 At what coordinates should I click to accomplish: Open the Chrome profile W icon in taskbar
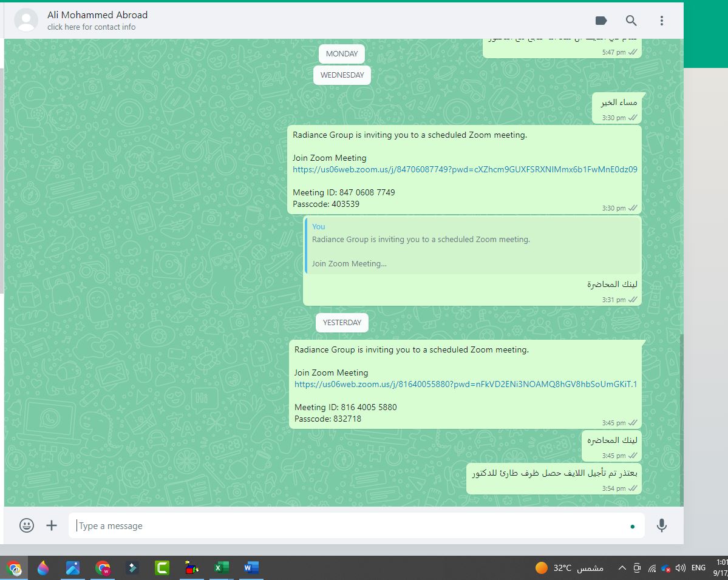click(x=103, y=568)
